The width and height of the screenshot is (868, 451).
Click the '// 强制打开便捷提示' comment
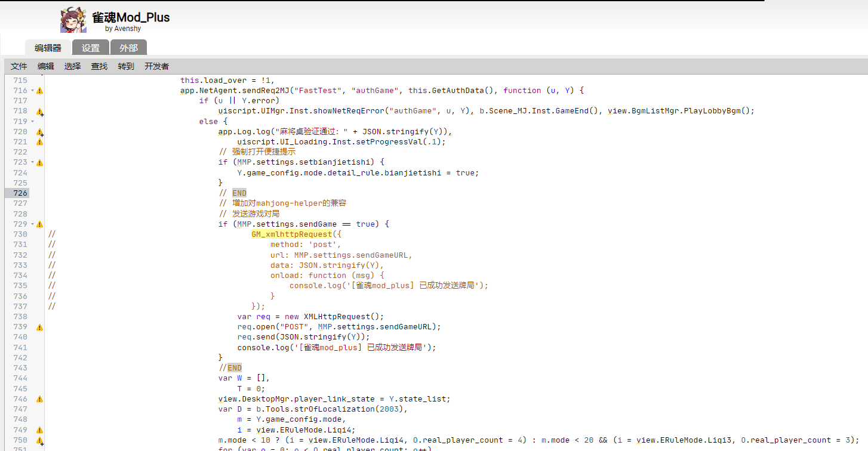click(257, 152)
